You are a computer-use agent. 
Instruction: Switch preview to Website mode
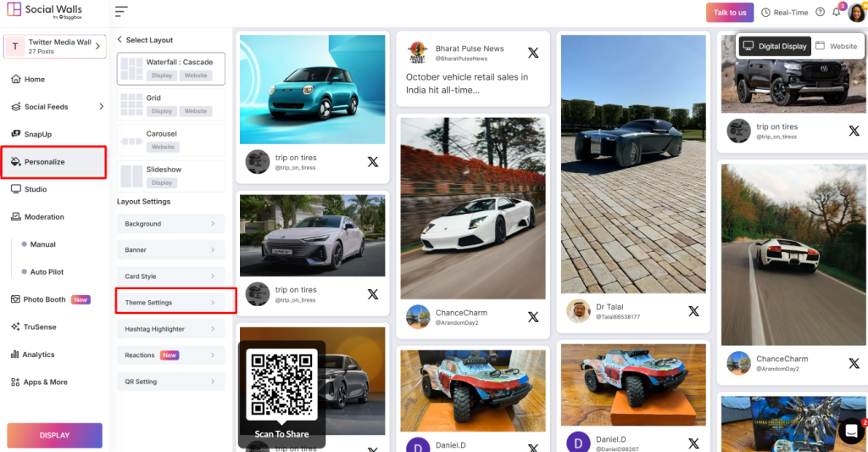tap(837, 46)
